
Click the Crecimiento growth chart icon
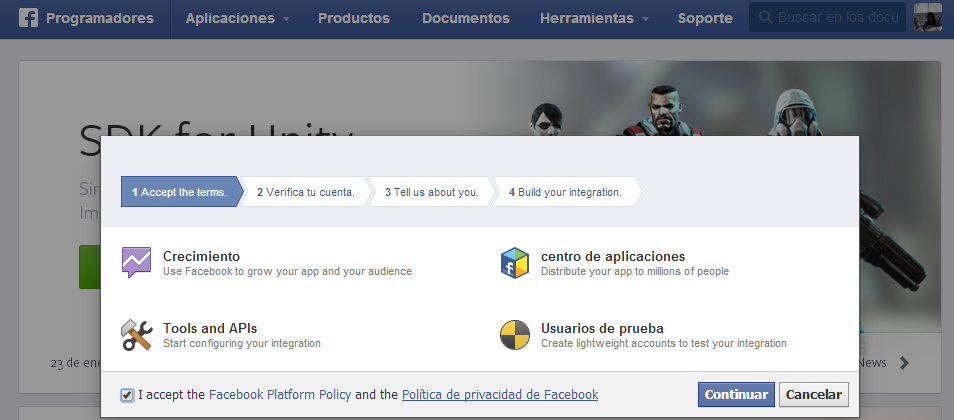[x=136, y=262]
